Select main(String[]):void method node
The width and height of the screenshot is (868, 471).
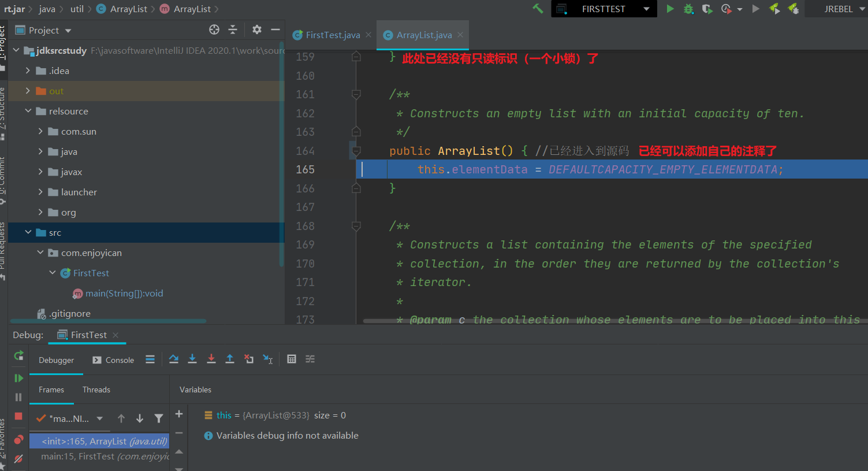click(124, 293)
